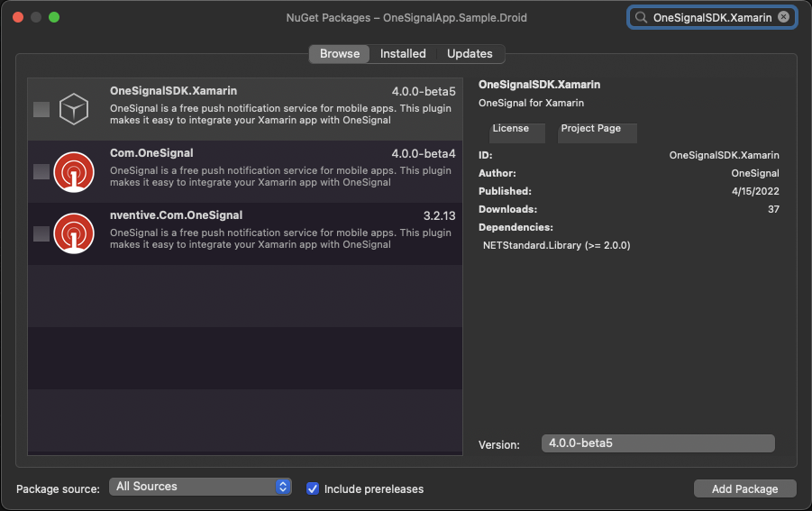Switch to the Updates tab
Screen dimensions: 812x511
[x=470, y=53]
